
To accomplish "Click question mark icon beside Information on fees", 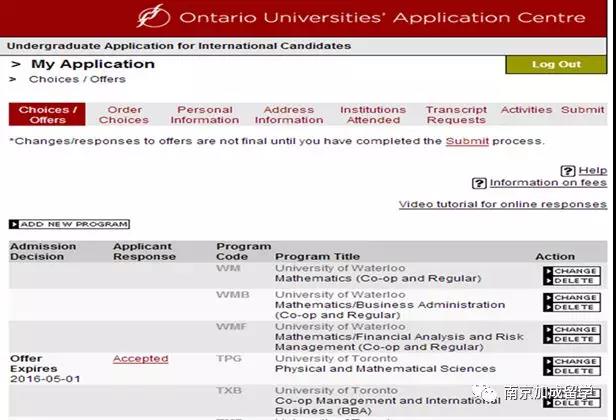I will pyautogui.click(x=479, y=183).
